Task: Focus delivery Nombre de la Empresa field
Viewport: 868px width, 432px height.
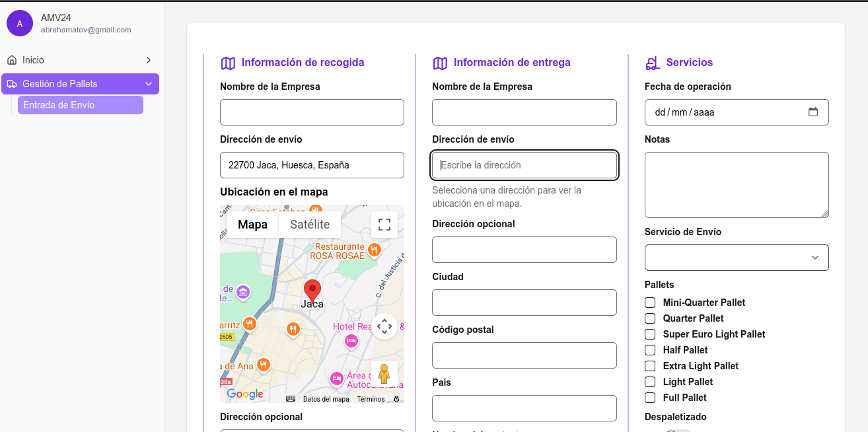Action: pos(524,112)
